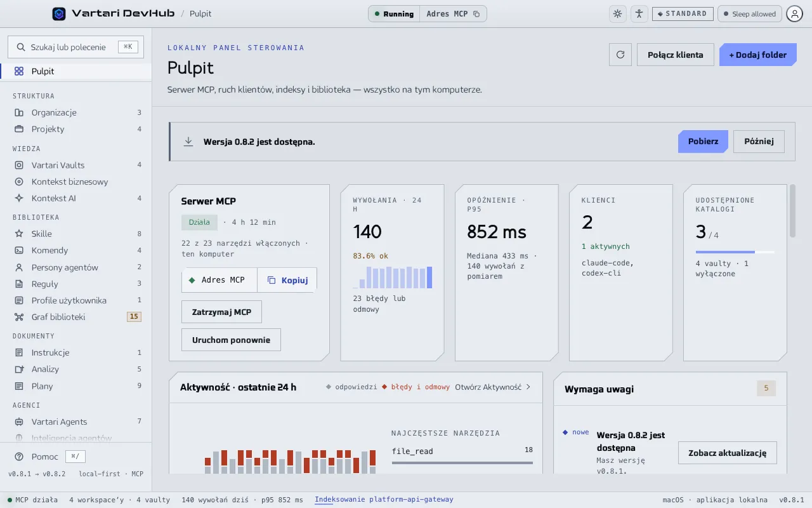The height and width of the screenshot is (508, 812).
Task: Open Pulpit in sidebar
Action: (76, 71)
